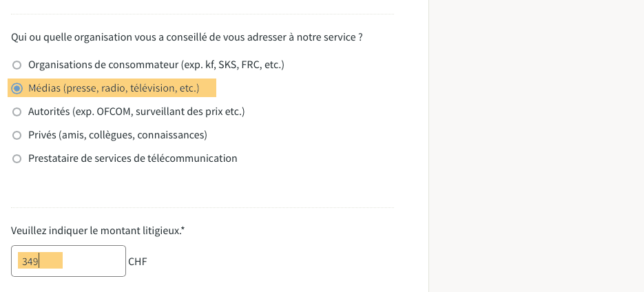
Task: Click the 'Prestataire de services de télécommunication' label
Action: (x=133, y=158)
